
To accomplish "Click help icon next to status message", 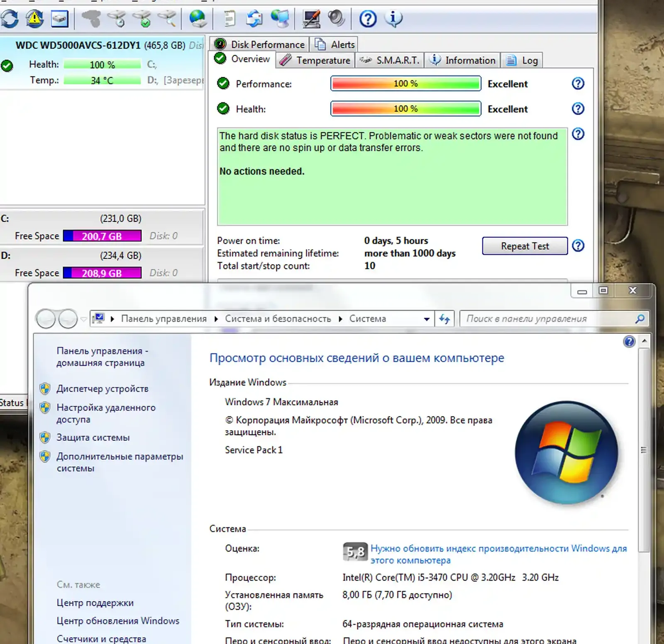I will [x=578, y=134].
